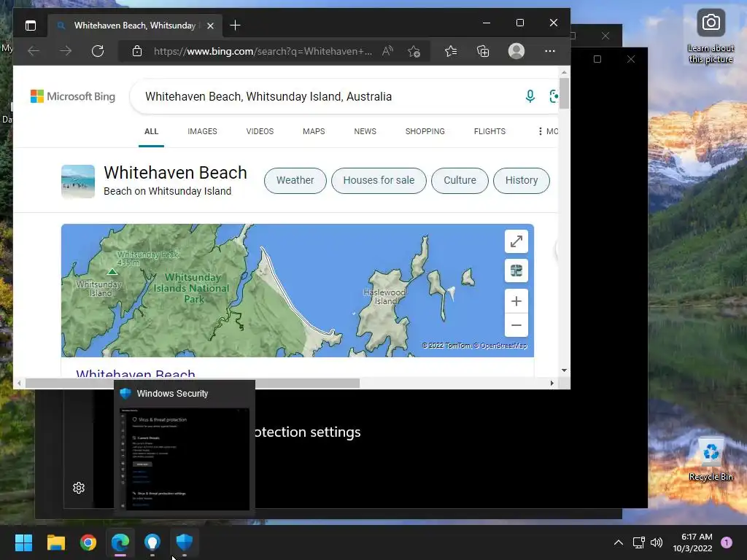Open network status tray icon
This screenshot has height=560, width=747.
(x=638, y=542)
